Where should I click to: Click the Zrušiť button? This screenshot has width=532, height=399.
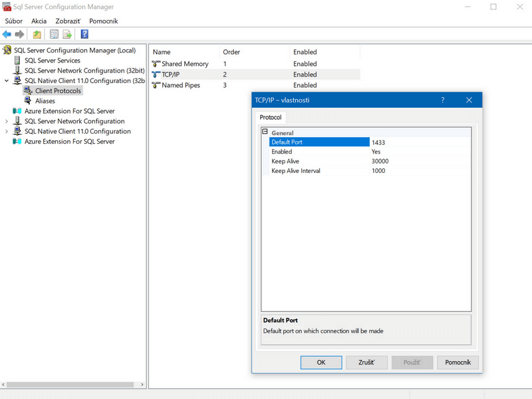(366, 362)
